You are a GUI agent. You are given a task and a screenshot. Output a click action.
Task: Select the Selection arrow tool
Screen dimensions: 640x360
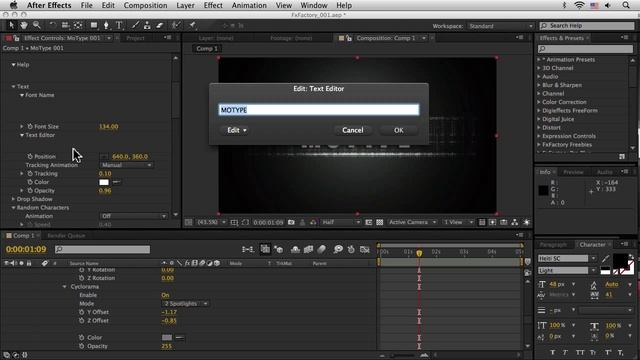point(11,25)
